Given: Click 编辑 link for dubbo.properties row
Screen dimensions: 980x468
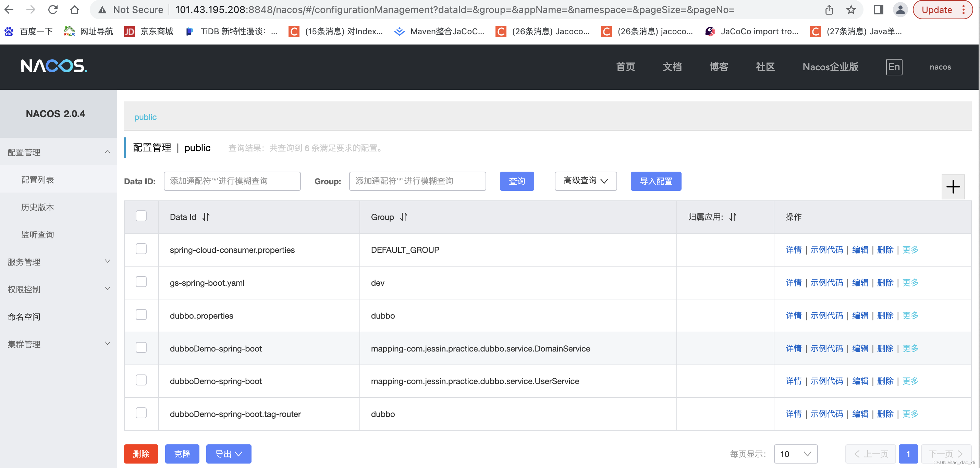Looking at the screenshot, I should point(860,316).
